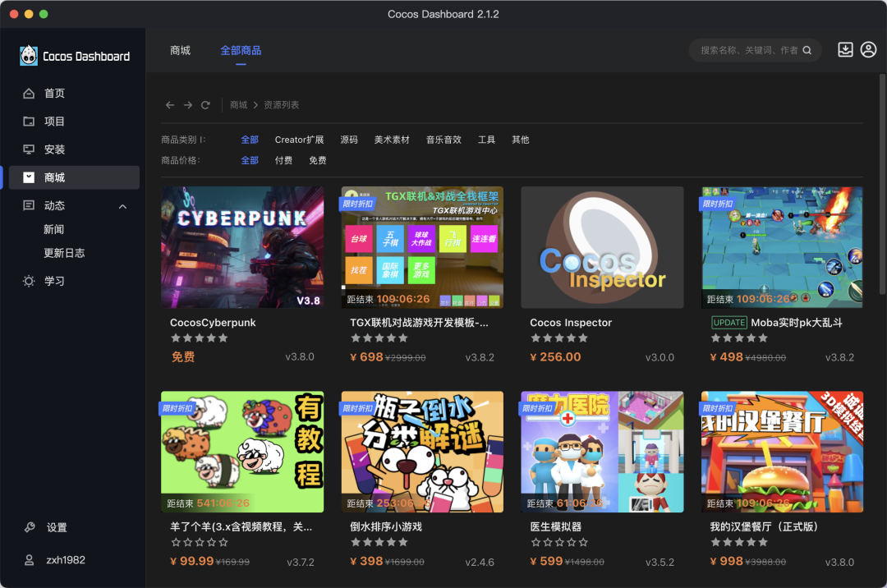The height and width of the screenshot is (588, 887).
Task: Click the star rating under Cocos Inspector
Action: point(559,338)
